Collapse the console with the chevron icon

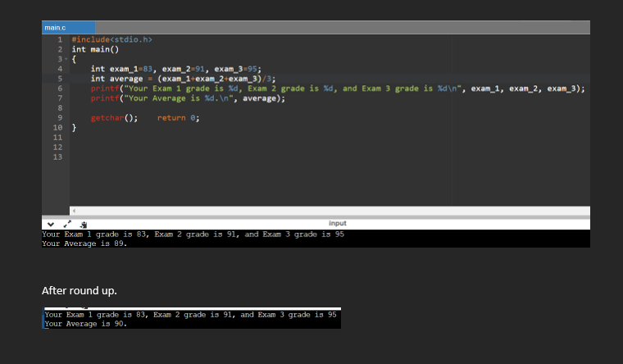pos(51,224)
